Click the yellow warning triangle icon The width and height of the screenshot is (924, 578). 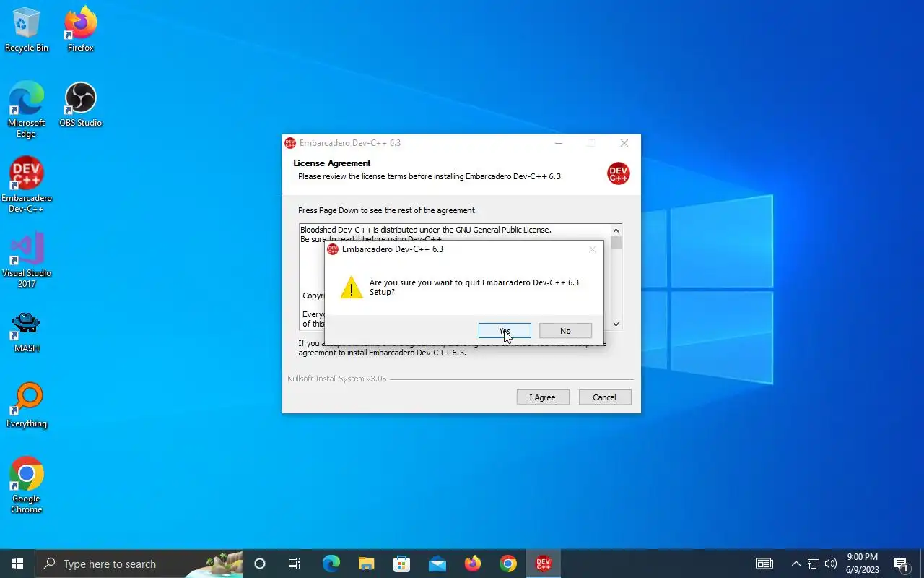click(x=352, y=288)
